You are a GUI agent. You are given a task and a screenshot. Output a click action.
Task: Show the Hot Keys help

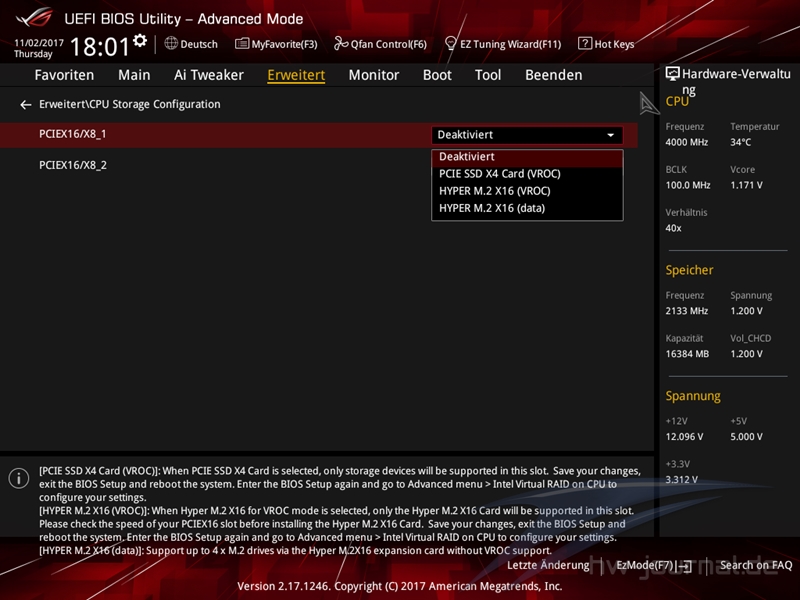pos(606,44)
